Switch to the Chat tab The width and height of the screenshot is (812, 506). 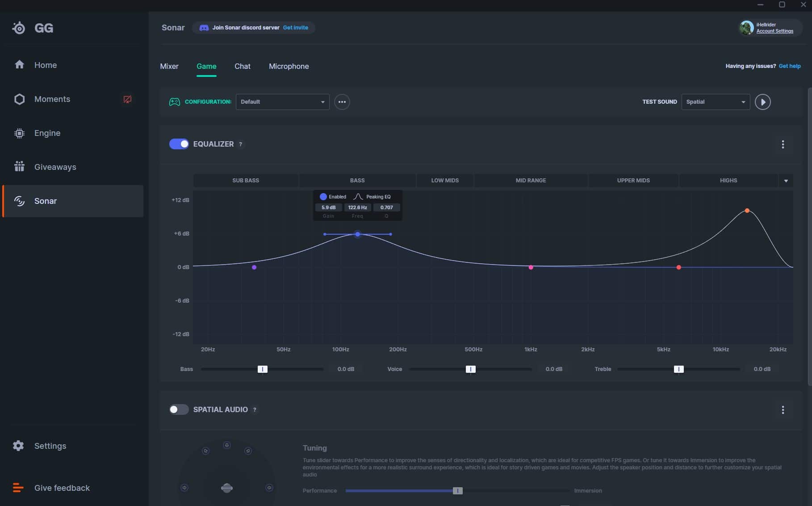[x=243, y=66]
